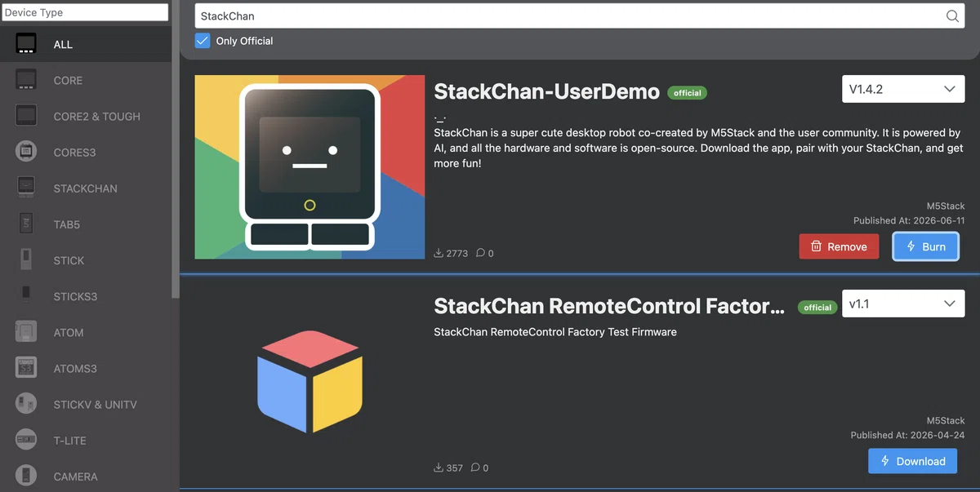Click the CORE device icon

coord(26,80)
